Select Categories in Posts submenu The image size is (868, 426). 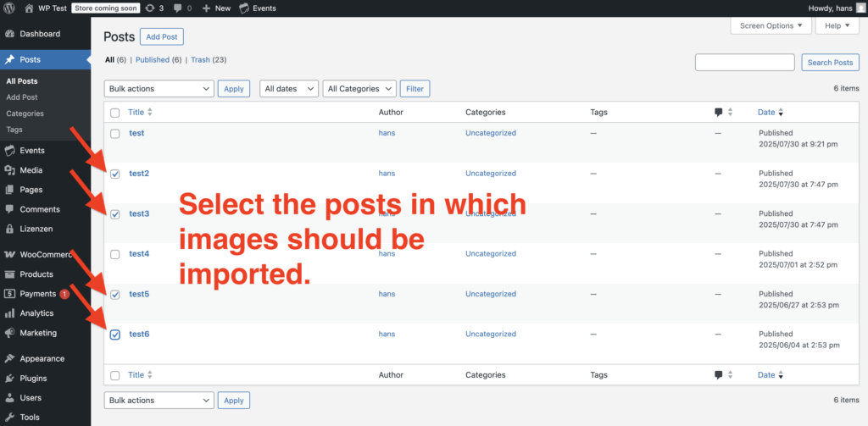point(25,113)
